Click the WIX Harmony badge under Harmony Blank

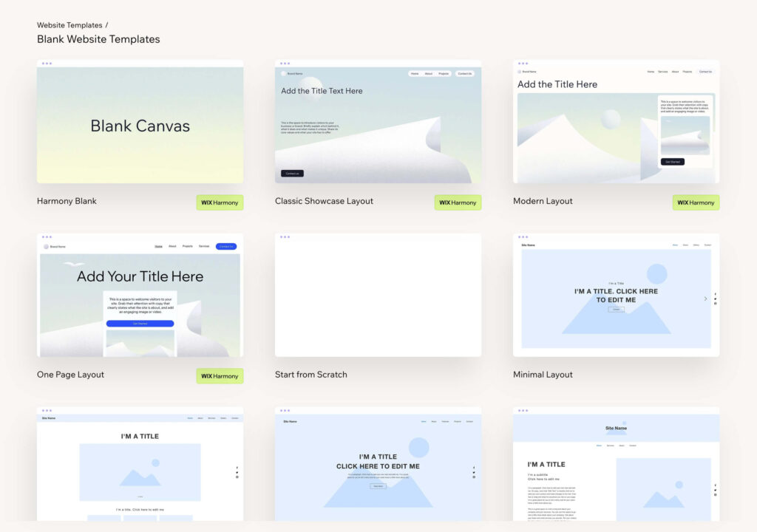219,202
